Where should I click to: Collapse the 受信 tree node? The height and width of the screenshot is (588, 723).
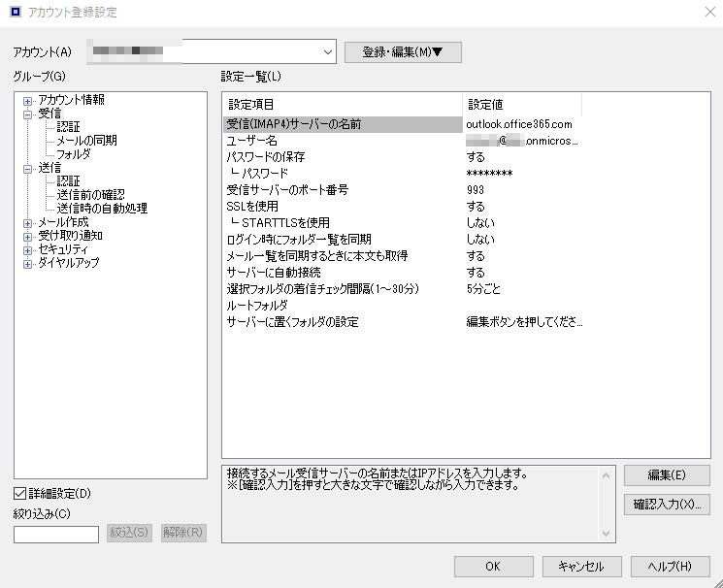(28, 114)
